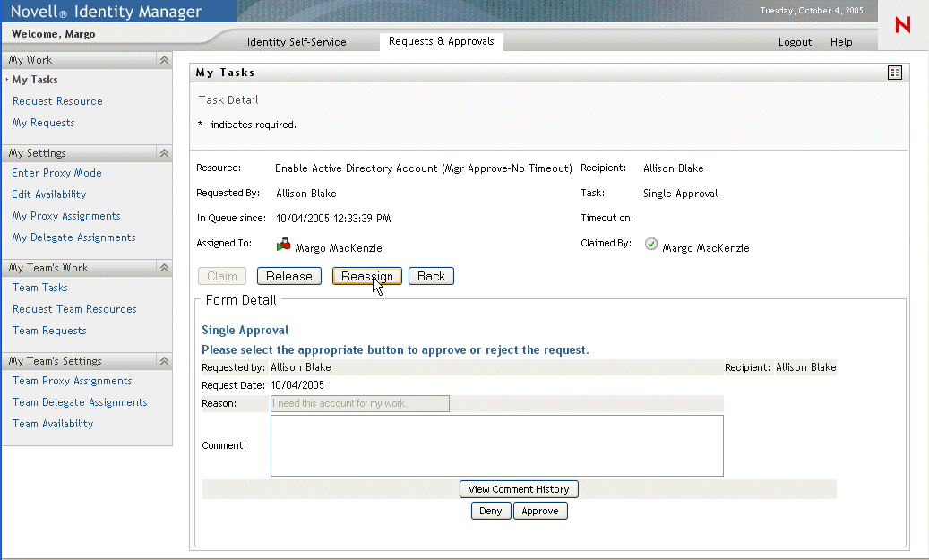The image size is (929, 560).
Task: Click the Task Detail heading
Action: [228, 99]
